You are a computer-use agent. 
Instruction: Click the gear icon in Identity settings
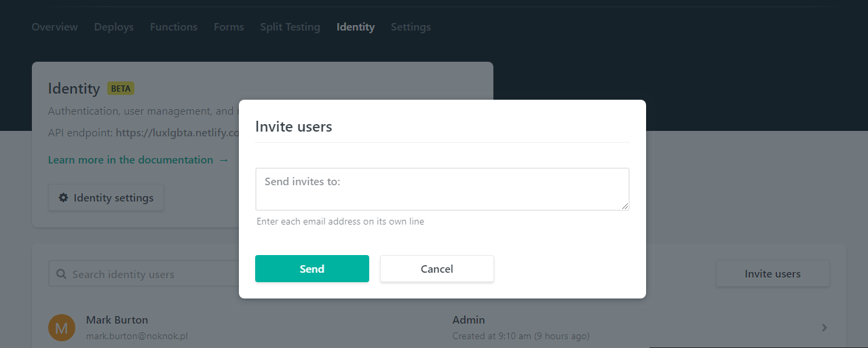[x=63, y=198]
